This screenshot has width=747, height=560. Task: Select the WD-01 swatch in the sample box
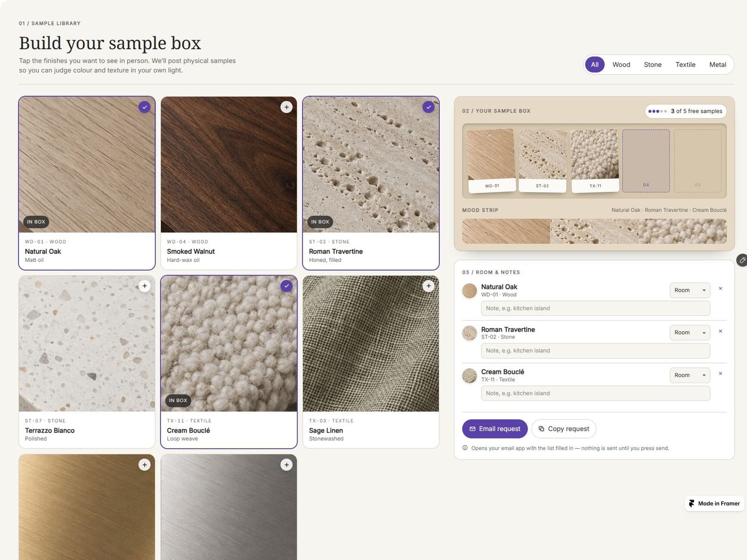491,161
